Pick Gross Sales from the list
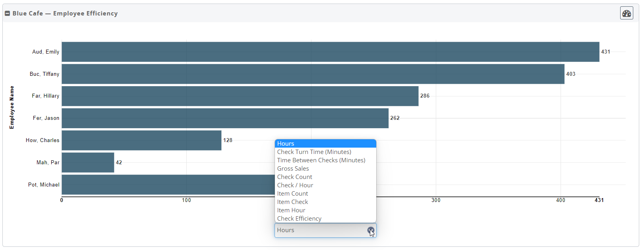The image size is (644, 250). coord(293,169)
